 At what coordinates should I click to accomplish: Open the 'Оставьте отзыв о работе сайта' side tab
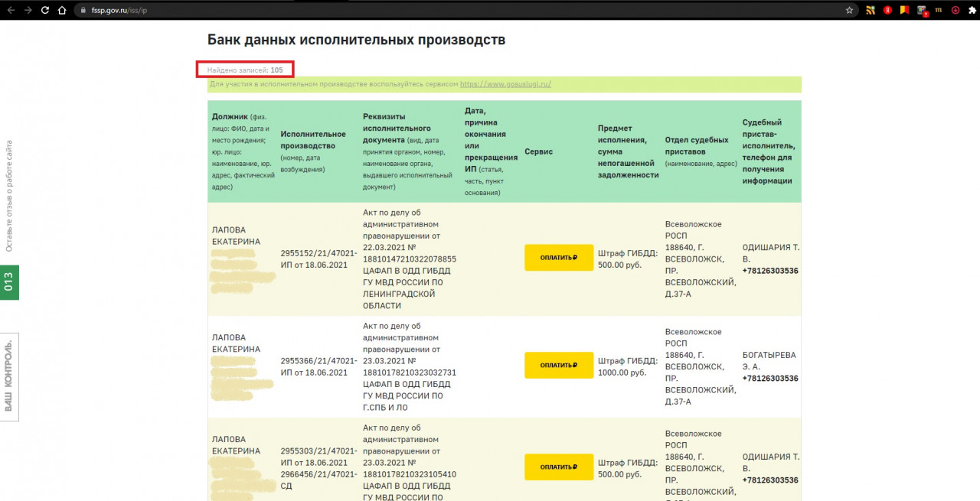[9, 197]
